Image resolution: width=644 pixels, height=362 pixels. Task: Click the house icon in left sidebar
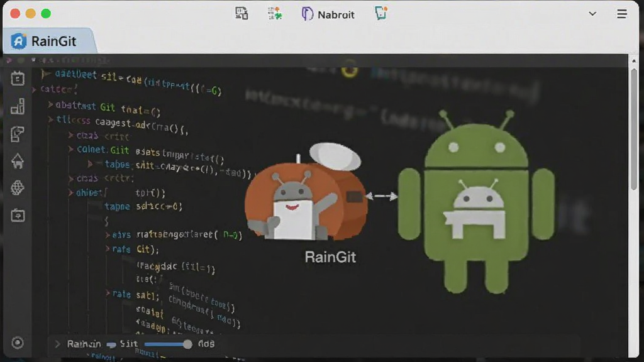(18, 161)
